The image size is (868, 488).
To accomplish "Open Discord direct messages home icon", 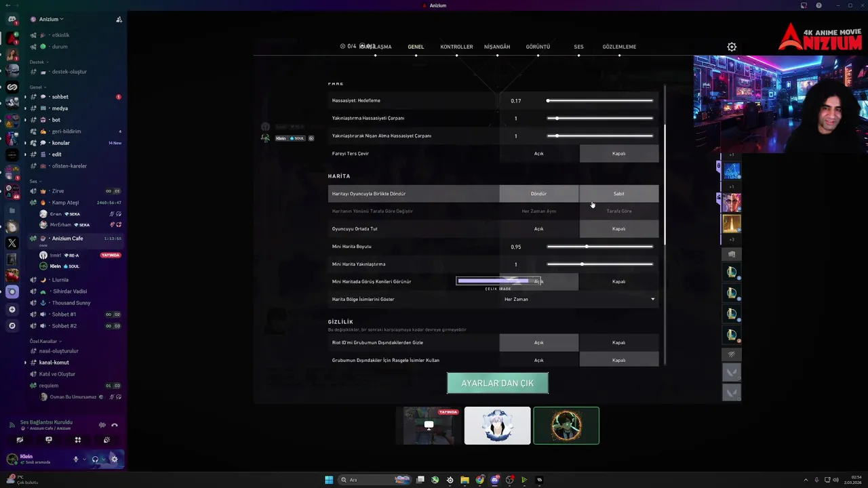I will [12, 19].
